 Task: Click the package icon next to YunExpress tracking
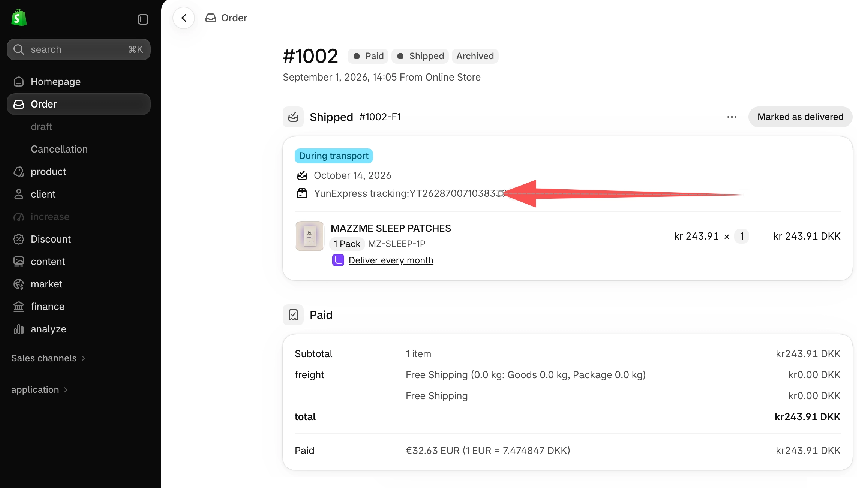click(x=302, y=193)
